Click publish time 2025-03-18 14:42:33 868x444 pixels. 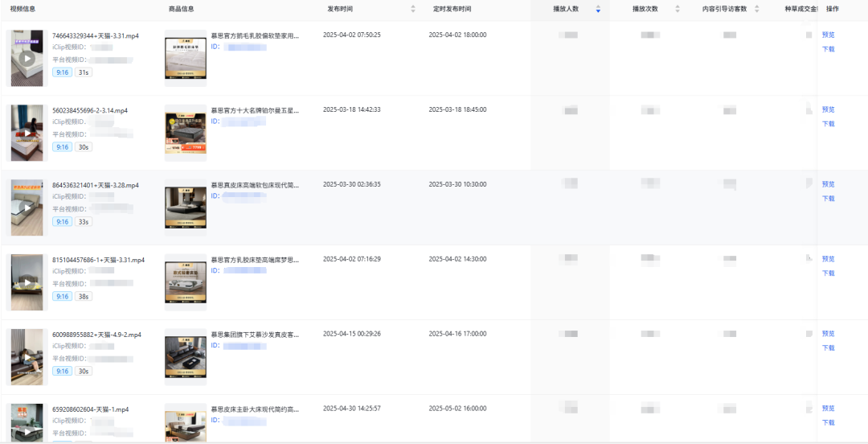[x=352, y=109]
